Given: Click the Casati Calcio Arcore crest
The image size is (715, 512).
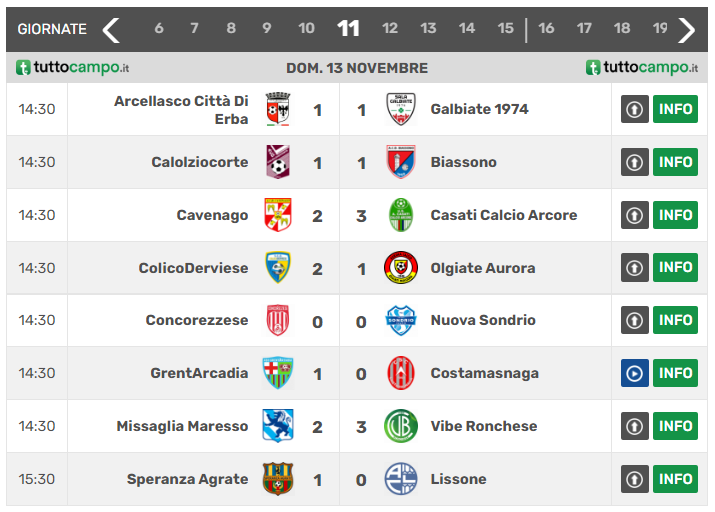Looking at the screenshot, I should point(400,215).
